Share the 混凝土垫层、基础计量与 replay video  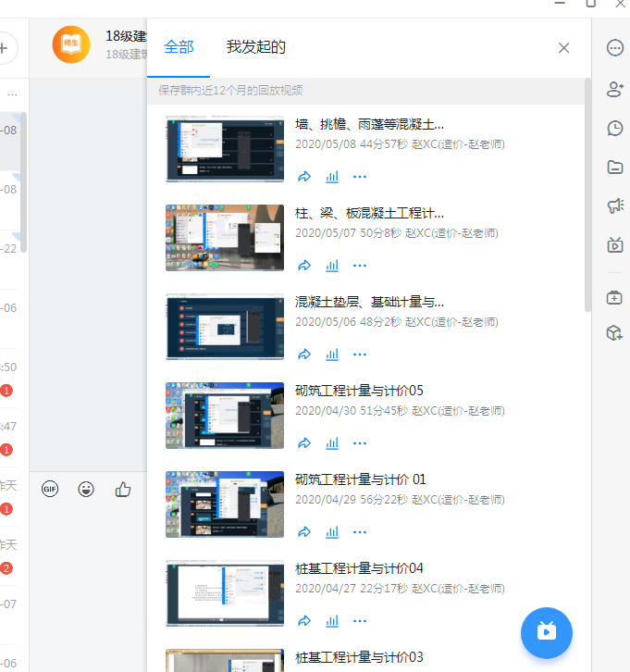tap(304, 355)
